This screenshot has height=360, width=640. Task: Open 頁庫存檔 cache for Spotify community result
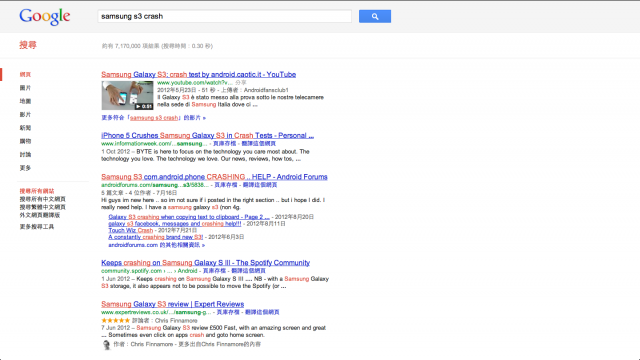214,271
